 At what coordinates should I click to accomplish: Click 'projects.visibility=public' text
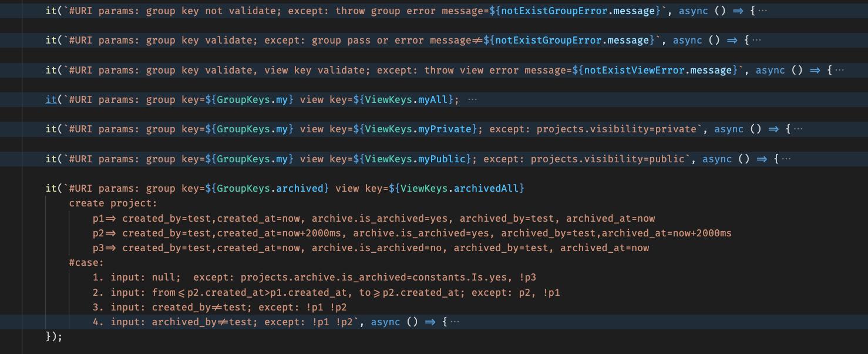pos(608,159)
